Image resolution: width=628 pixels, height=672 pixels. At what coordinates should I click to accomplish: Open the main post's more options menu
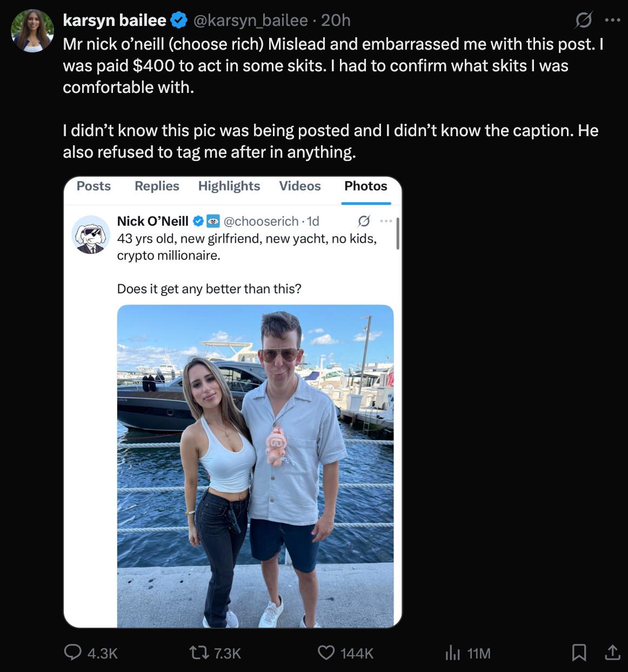click(612, 21)
